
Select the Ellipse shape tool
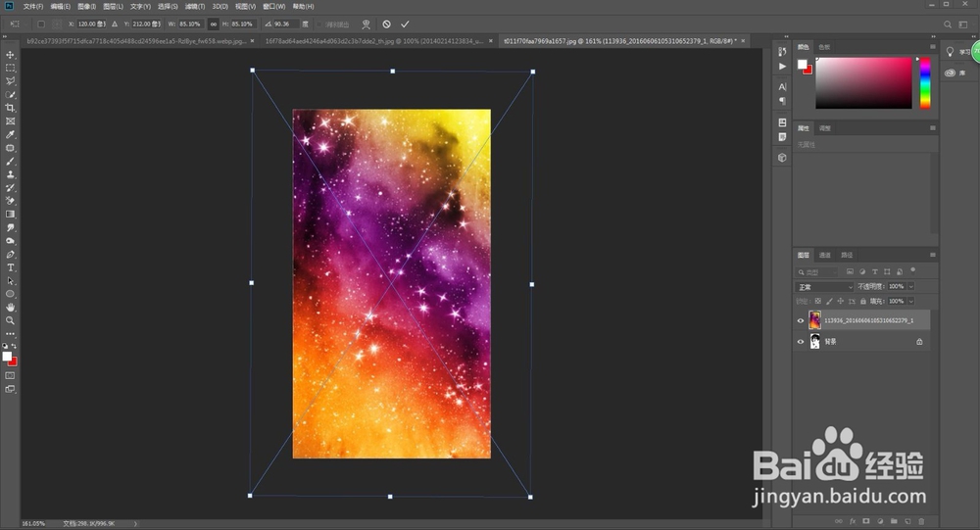coord(10,294)
